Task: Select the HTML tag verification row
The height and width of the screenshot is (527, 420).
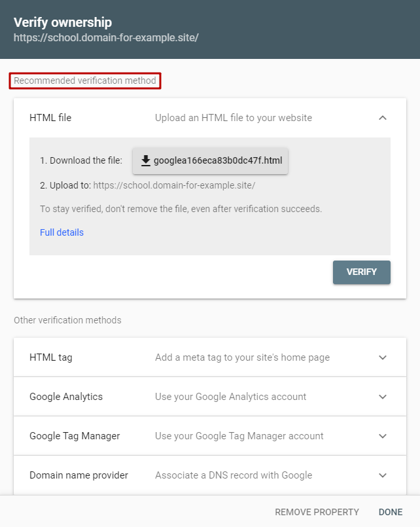Action: point(210,357)
